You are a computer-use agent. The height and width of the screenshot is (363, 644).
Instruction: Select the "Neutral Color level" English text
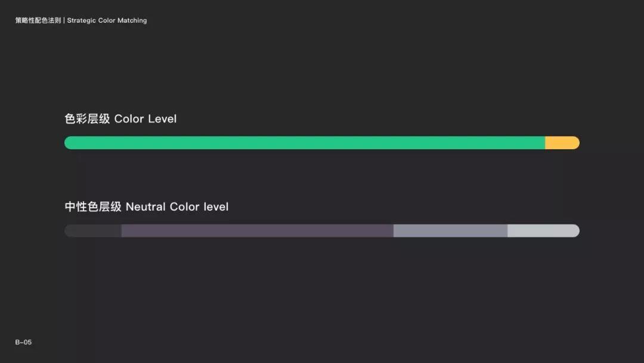[x=177, y=207]
